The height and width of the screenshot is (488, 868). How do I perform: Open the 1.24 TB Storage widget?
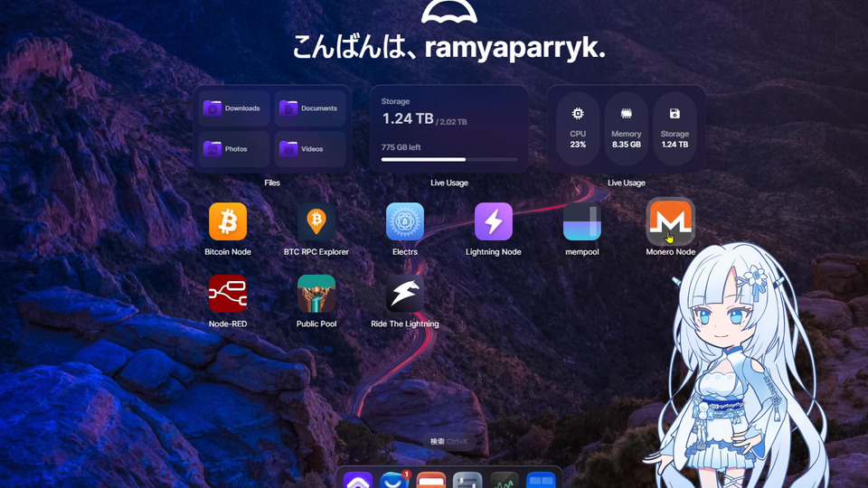(449, 129)
